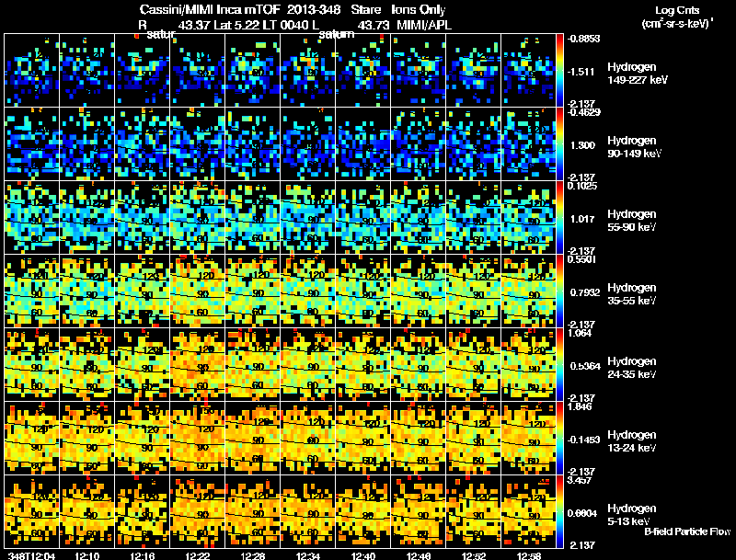Click 'Cassini/MIMI Inca mTOF' in the title

click(x=210, y=9)
